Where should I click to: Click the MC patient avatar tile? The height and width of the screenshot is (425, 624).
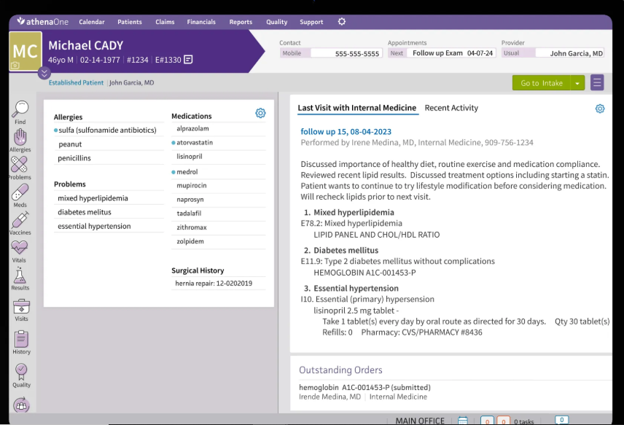pos(25,51)
